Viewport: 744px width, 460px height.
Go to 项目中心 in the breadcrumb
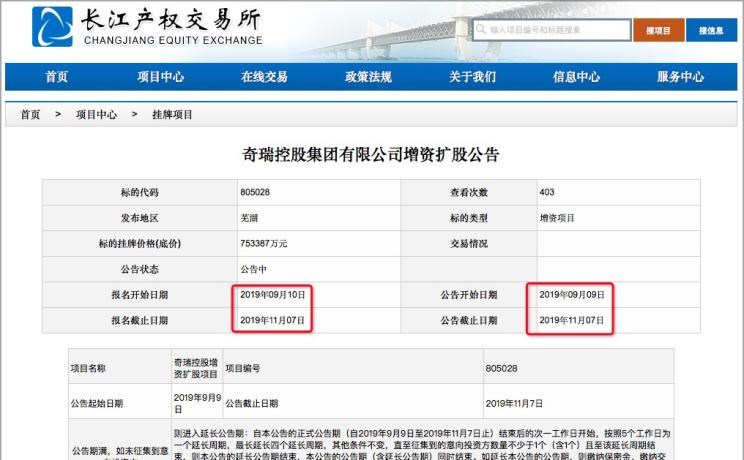pos(96,114)
